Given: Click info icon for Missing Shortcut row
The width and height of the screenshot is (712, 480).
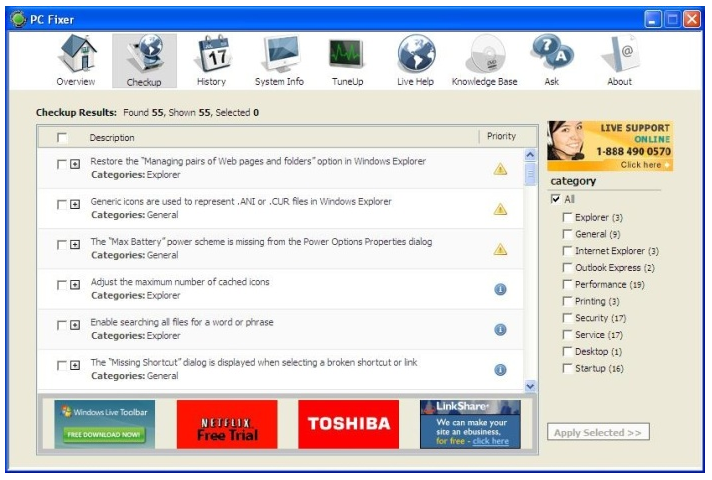Looking at the screenshot, I should click(500, 370).
